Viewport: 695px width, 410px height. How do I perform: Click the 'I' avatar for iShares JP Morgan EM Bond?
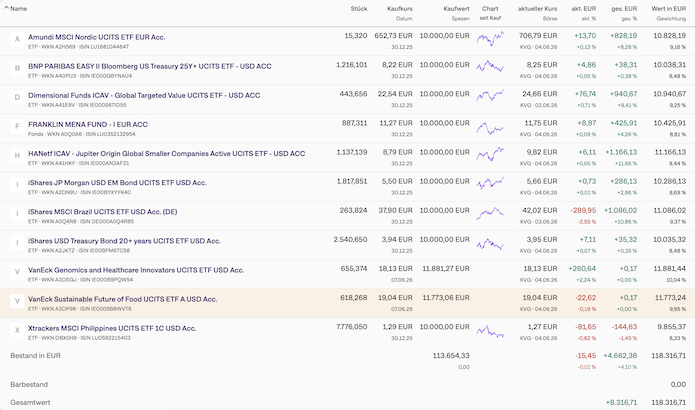pyautogui.click(x=17, y=185)
